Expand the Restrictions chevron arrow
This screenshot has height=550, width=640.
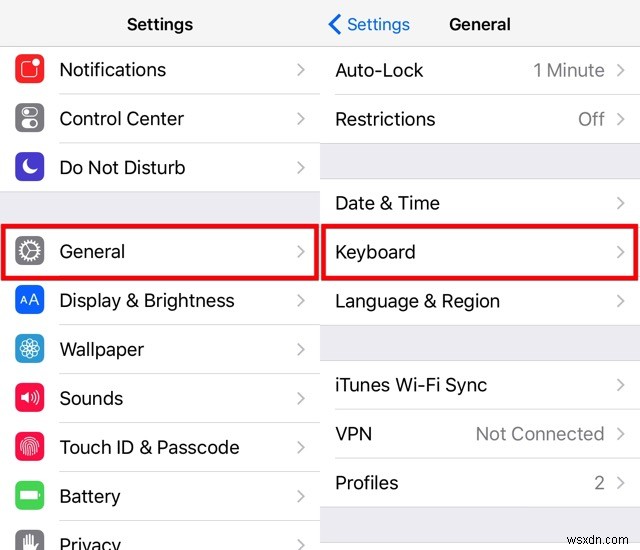point(621,119)
